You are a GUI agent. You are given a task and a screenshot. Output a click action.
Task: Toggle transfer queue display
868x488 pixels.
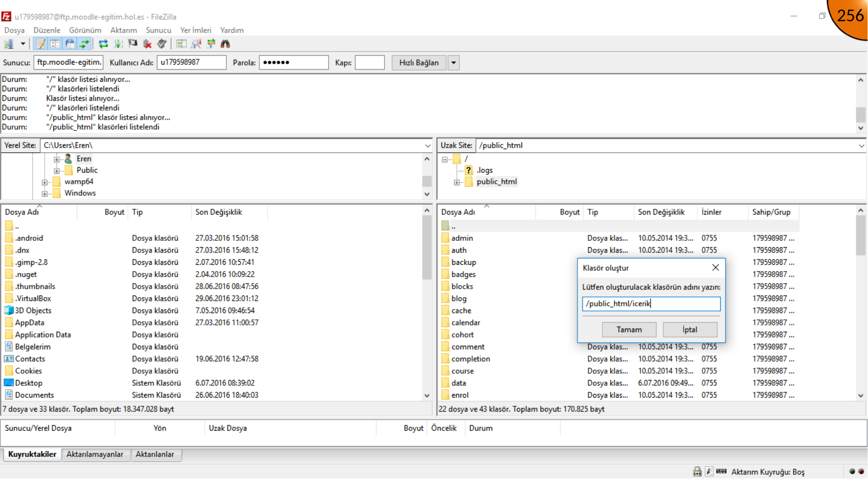(x=84, y=44)
